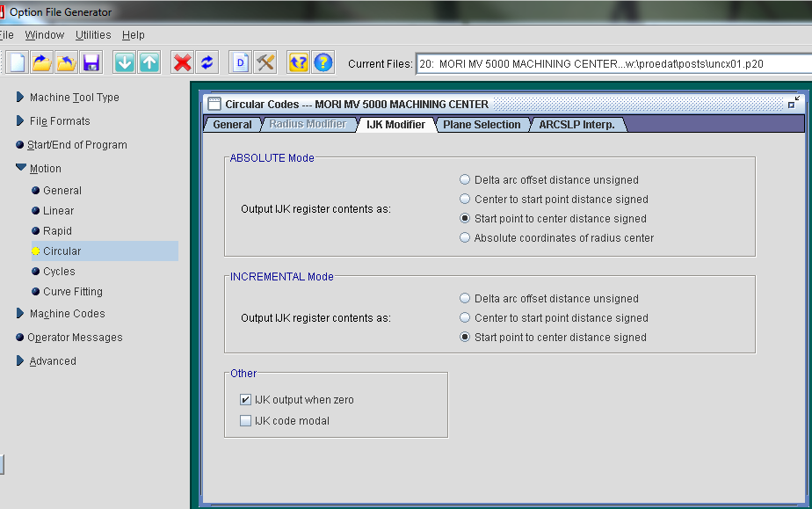Viewport: 812px width, 509px height.
Task: Open Start/End of Program section
Action: coord(76,145)
